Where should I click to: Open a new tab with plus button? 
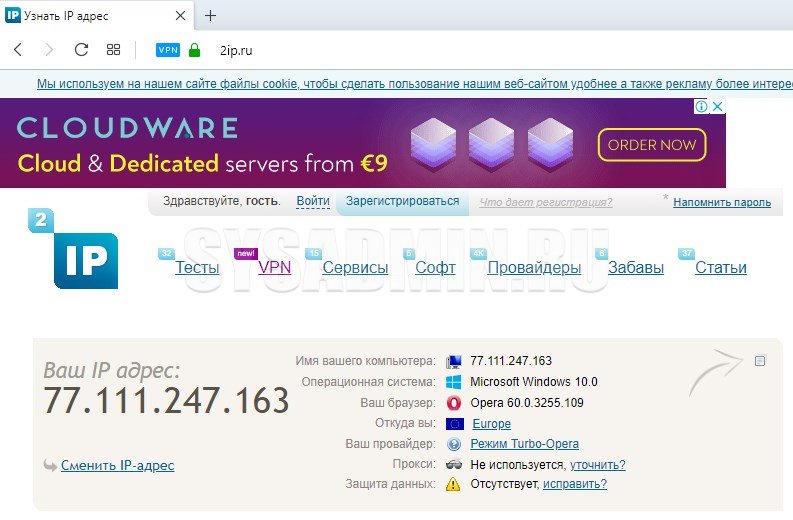pos(210,16)
